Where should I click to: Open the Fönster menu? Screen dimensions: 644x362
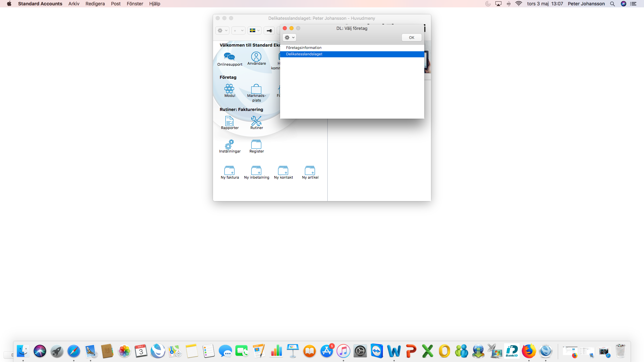(135, 4)
